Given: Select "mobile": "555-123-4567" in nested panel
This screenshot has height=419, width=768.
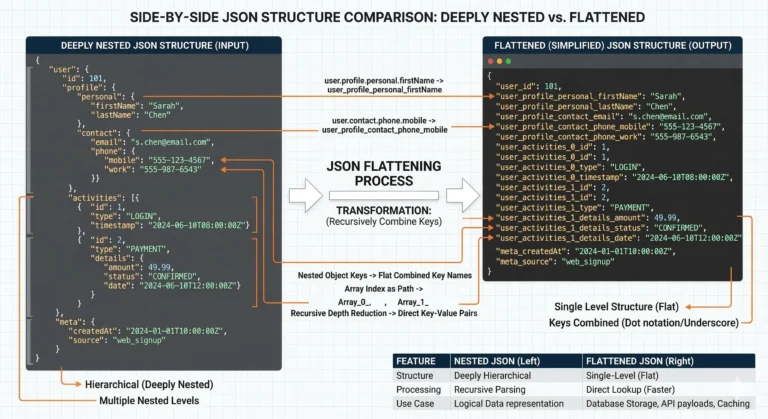Looking at the screenshot, I should [x=159, y=160].
